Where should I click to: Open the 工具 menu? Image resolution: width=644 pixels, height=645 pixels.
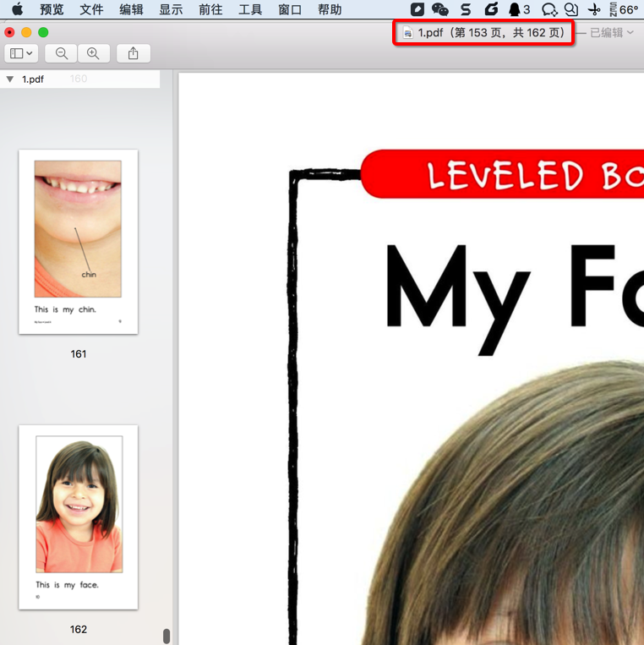pyautogui.click(x=250, y=9)
